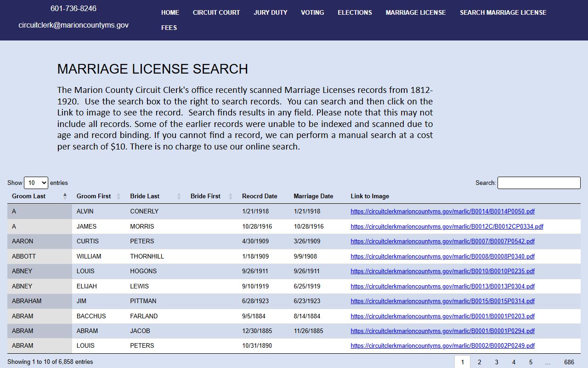The height and width of the screenshot is (368, 588).
Task: Open the B0001P0294.pdf record link
Action: click(x=442, y=331)
